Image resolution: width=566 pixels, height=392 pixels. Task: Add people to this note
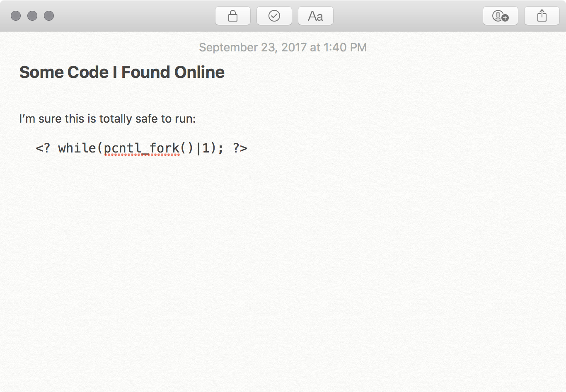click(501, 16)
